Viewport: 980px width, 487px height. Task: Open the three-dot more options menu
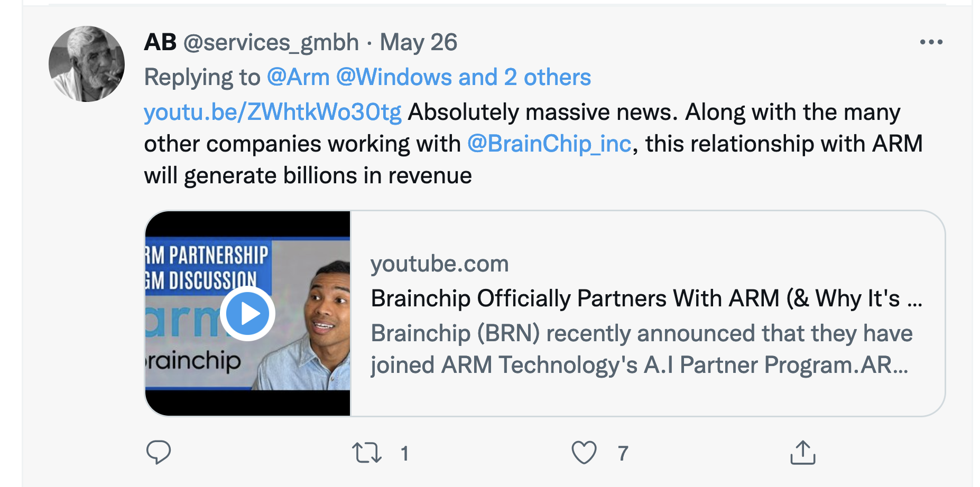click(x=931, y=42)
